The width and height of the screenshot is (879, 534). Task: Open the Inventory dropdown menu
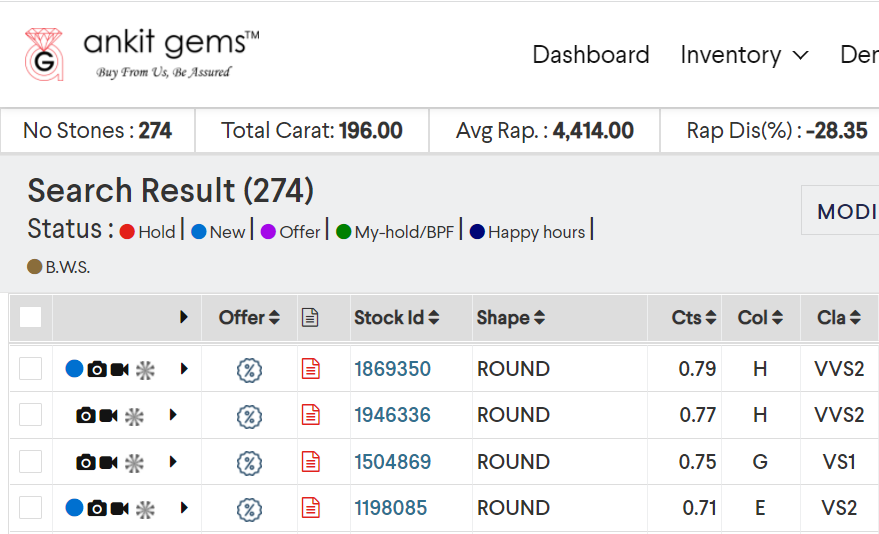tap(744, 55)
